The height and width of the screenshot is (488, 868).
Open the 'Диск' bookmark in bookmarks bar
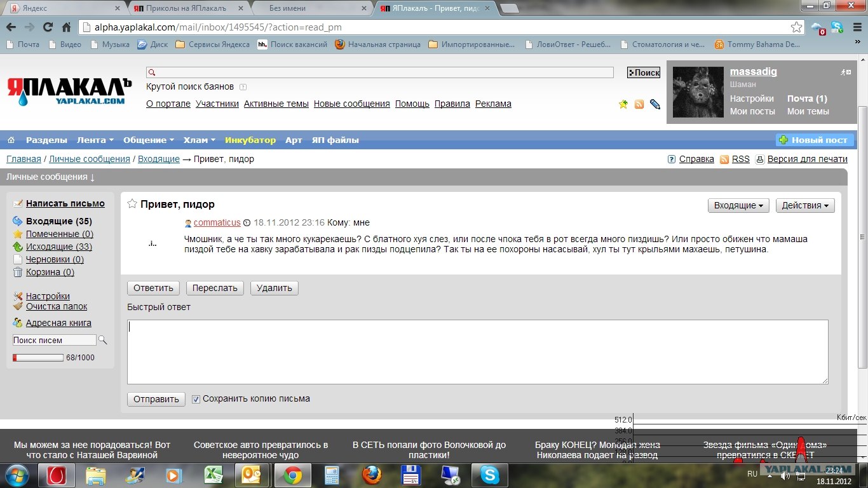(153, 44)
